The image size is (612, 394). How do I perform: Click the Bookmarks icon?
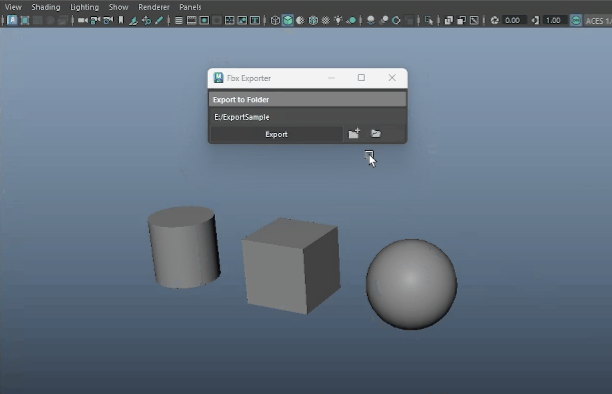121,20
